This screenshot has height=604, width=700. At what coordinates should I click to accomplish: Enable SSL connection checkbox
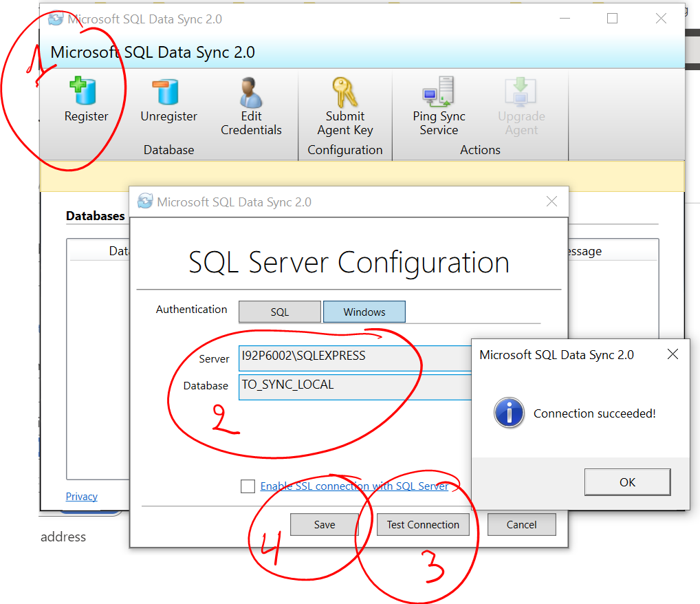click(x=248, y=486)
